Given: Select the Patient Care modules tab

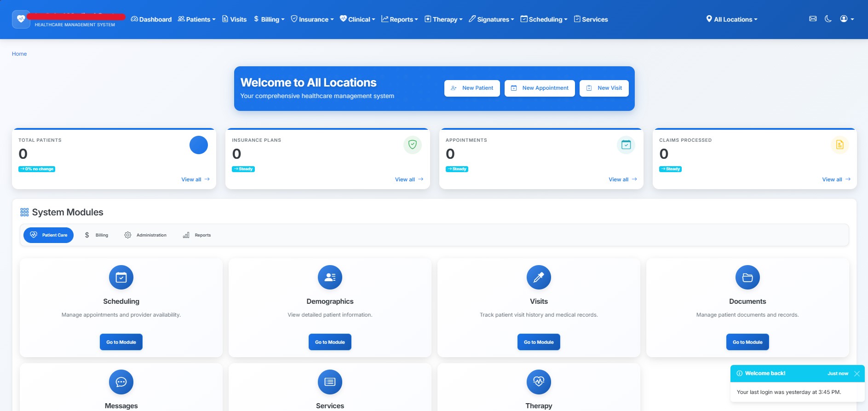Looking at the screenshot, I should 48,235.
